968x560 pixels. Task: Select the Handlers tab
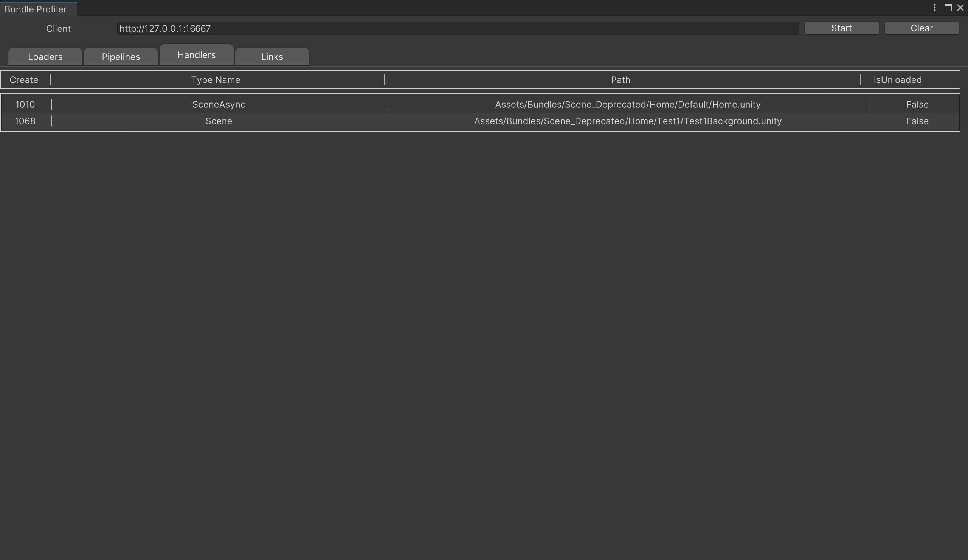(x=196, y=55)
